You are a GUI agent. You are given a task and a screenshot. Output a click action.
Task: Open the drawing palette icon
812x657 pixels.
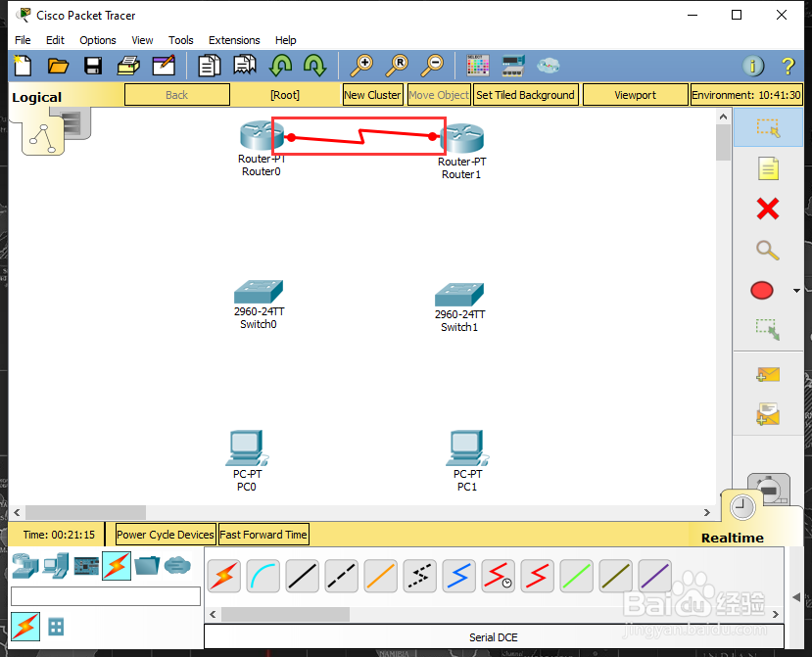(477, 66)
